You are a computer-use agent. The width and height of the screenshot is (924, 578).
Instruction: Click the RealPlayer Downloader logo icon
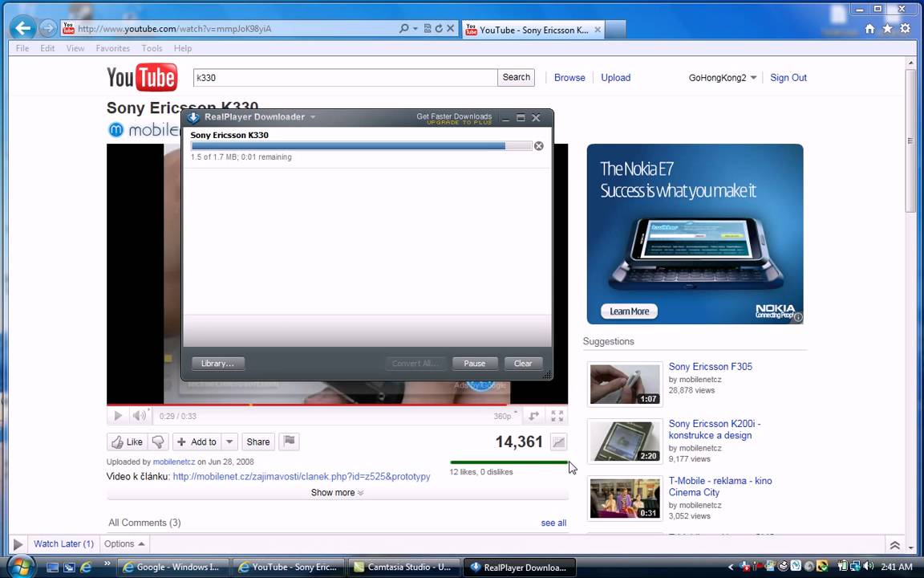point(193,117)
